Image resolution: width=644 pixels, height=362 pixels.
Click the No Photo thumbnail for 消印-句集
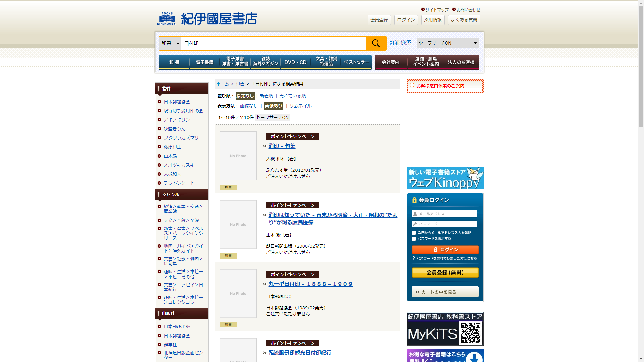tap(238, 156)
